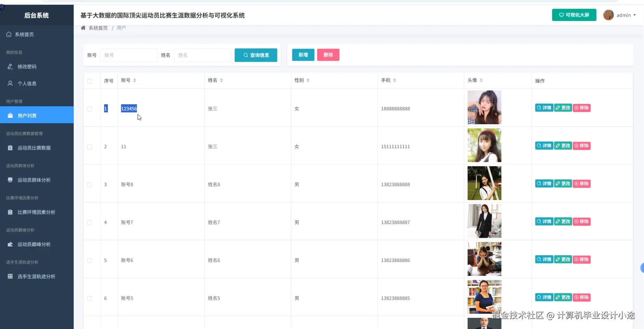Image resolution: width=644 pixels, height=329 pixels.
Task: View 详情 for 账号8 row
Action: coord(544,184)
